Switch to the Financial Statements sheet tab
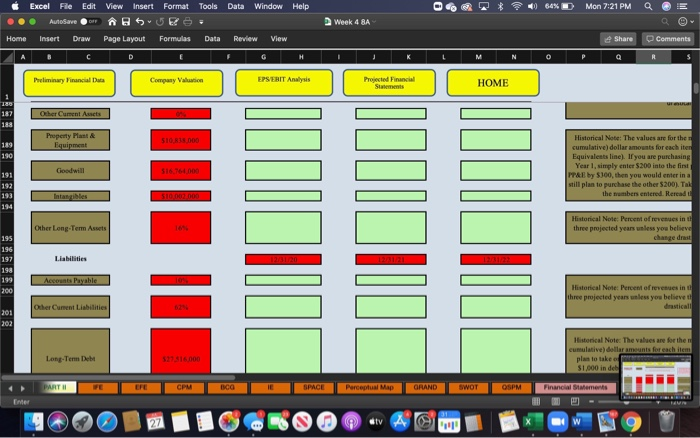 (575, 388)
